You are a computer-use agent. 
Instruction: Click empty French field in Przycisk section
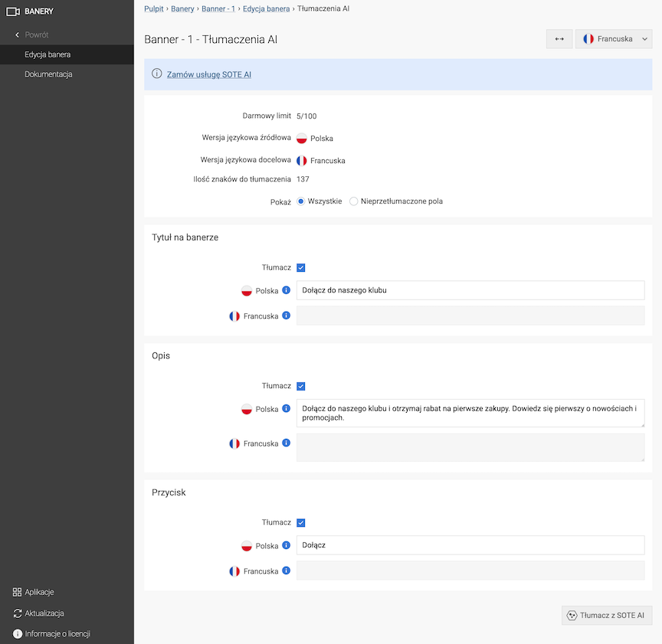[470, 570]
